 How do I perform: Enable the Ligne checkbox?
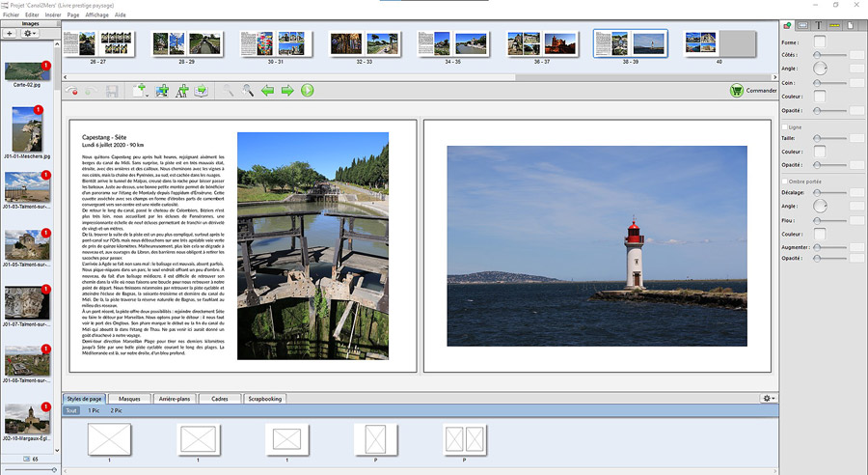point(784,126)
